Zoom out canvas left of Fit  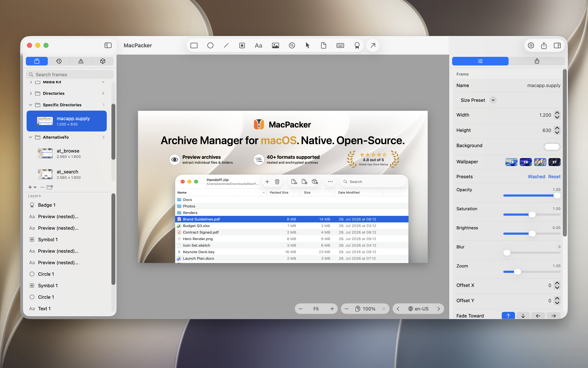coord(301,309)
